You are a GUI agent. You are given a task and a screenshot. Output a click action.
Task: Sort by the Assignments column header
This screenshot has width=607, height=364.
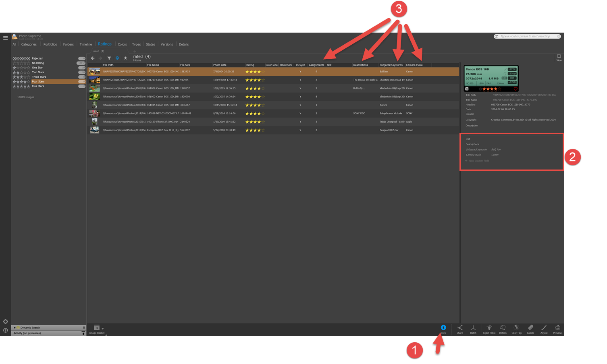point(316,65)
